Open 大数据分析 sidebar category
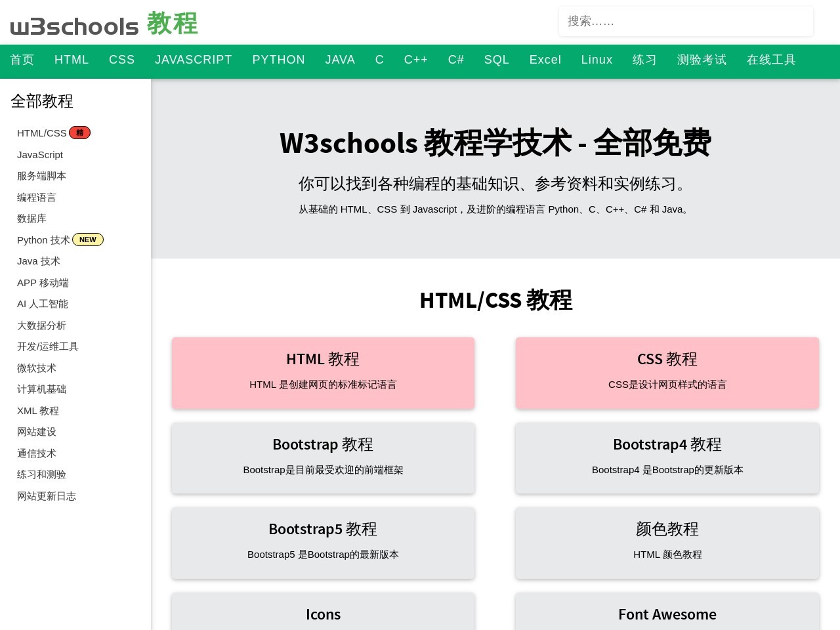Image resolution: width=840 pixels, height=630 pixels. click(41, 325)
